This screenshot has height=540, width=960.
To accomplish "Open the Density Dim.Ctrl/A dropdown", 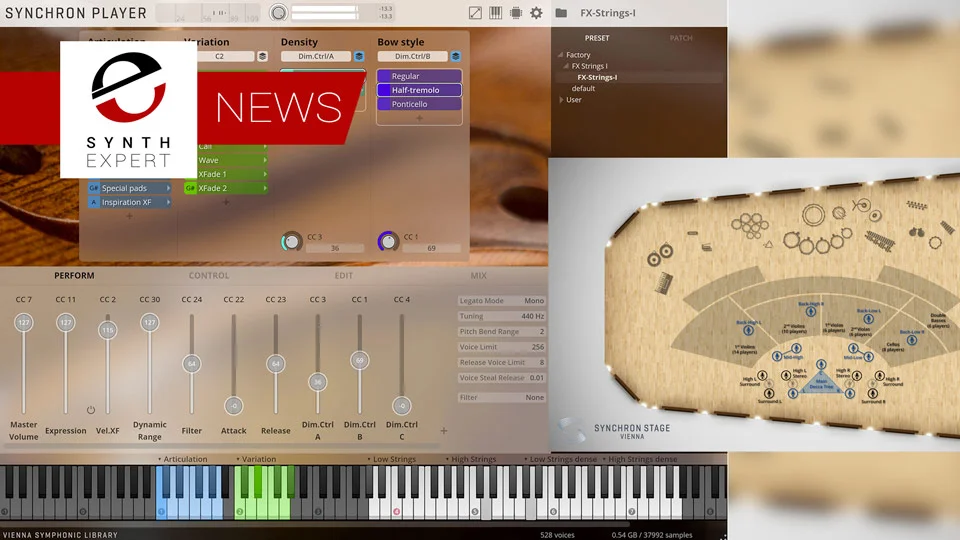I will pos(316,56).
